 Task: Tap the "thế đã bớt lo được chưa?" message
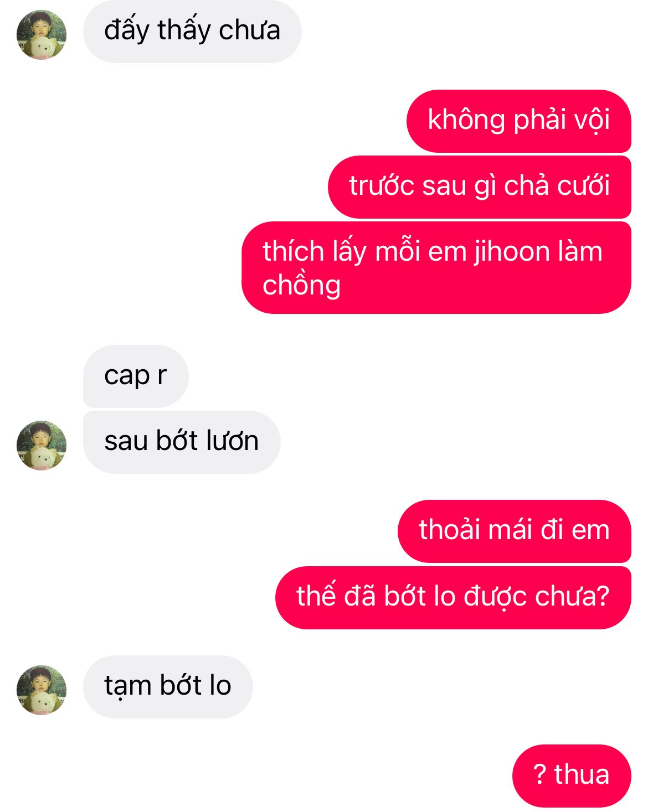(453, 598)
